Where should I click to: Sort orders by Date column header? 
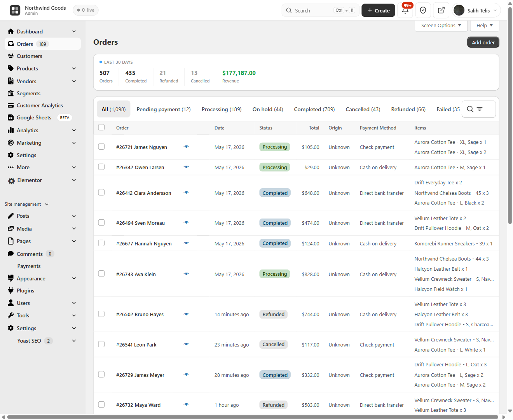tap(219, 128)
